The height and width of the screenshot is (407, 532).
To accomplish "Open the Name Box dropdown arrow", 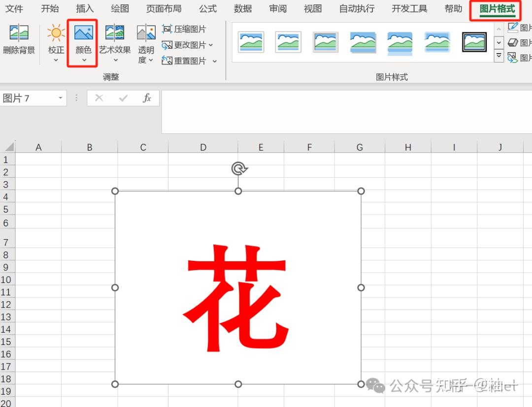I will pyautogui.click(x=61, y=98).
